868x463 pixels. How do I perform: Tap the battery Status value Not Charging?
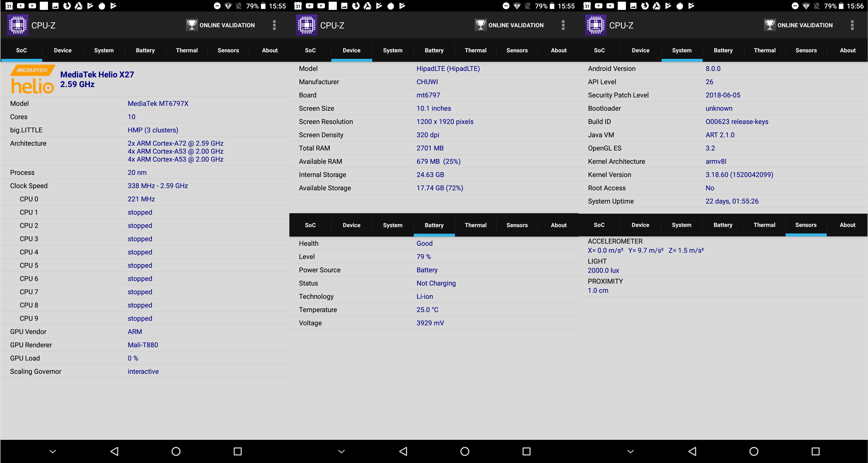pos(436,283)
